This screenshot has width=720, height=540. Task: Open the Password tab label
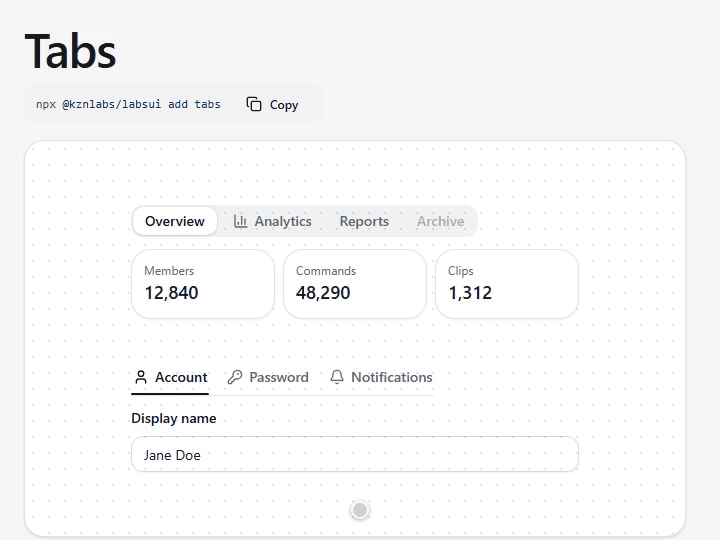pyautogui.click(x=279, y=377)
